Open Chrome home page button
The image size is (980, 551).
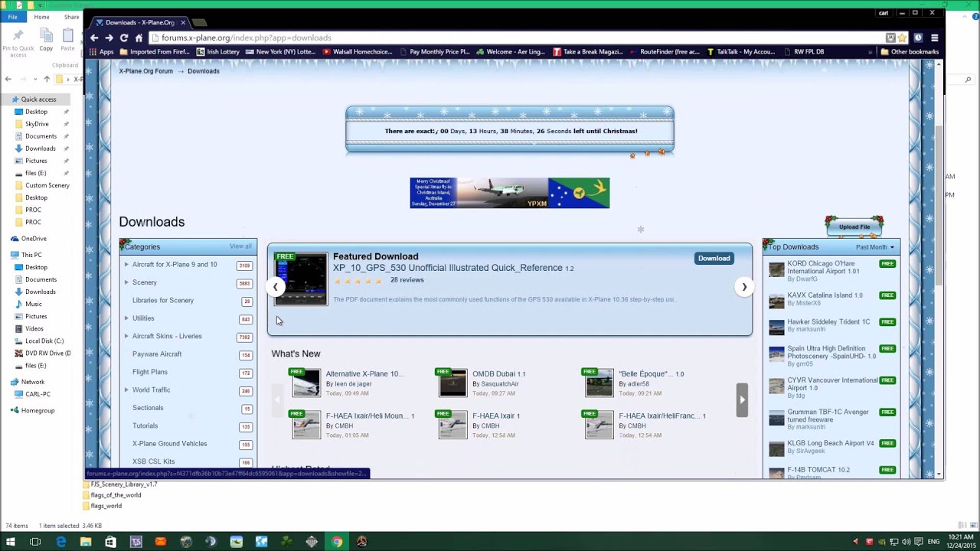coord(139,37)
